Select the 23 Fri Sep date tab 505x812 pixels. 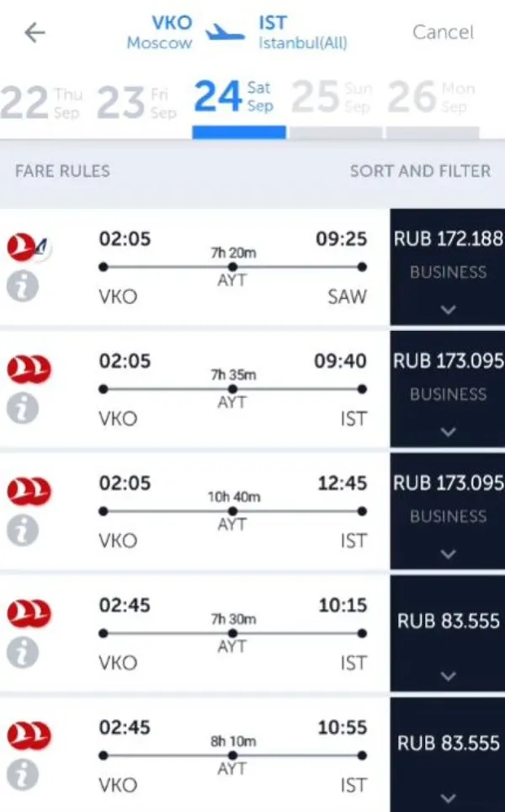pyautogui.click(x=137, y=102)
